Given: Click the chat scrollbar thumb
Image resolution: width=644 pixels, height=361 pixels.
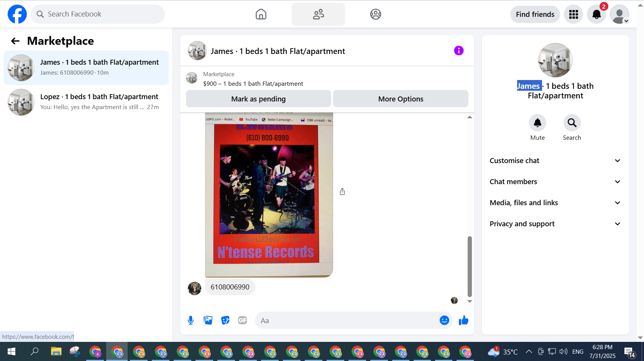Looking at the screenshot, I should [470, 266].
